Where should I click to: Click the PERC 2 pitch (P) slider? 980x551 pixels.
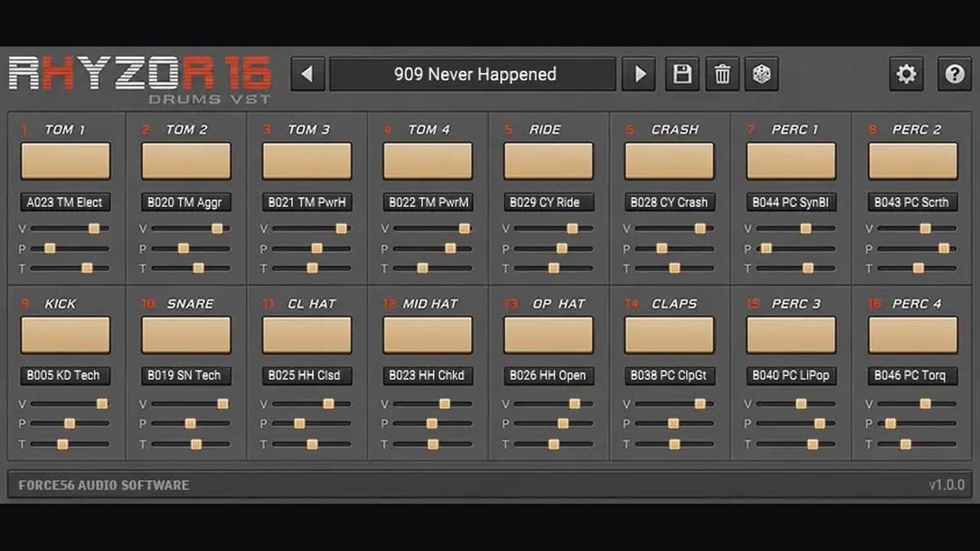(917, 248)
